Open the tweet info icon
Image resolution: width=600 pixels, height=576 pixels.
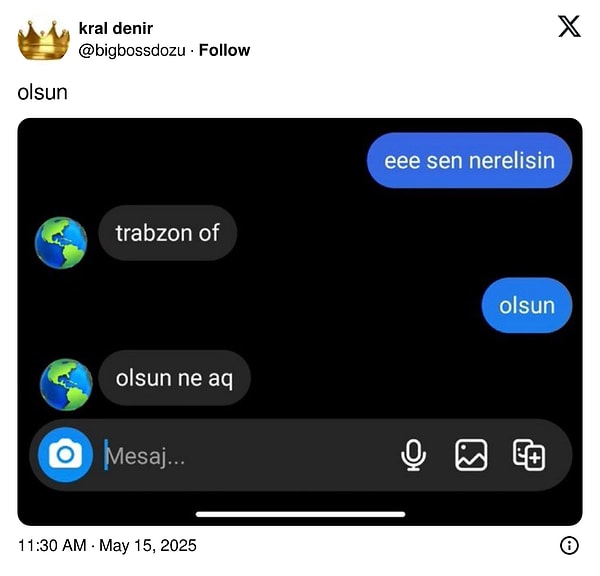click(569, 545)
